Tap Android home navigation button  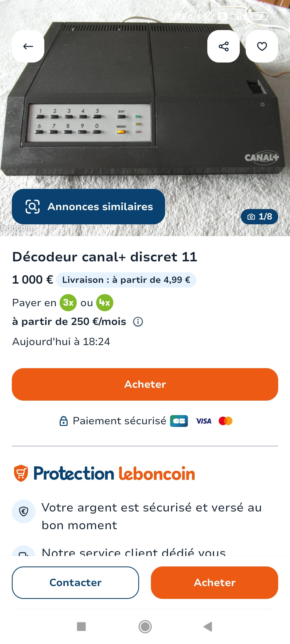(145, 627)
